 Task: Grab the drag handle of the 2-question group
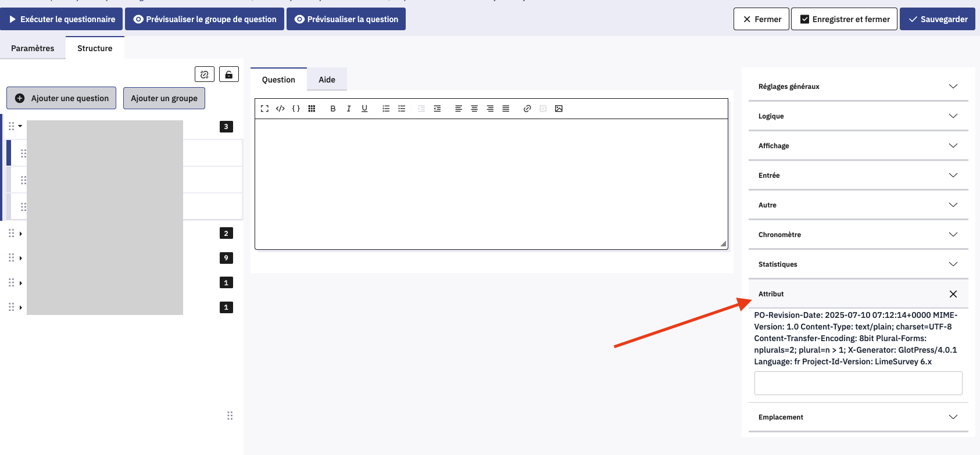point(11,233)
